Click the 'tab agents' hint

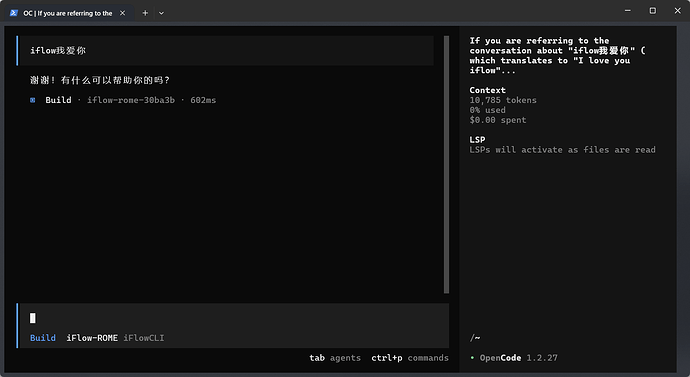[x=335, y=358]
